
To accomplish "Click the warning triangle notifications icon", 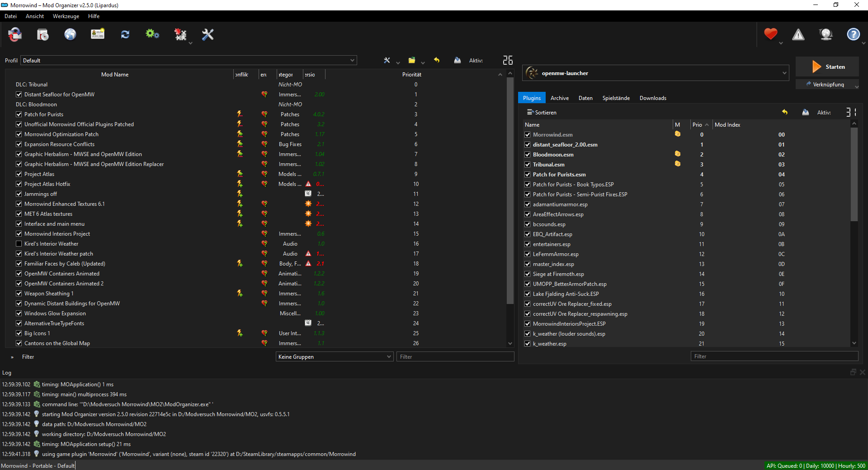I will coord(798,34).
